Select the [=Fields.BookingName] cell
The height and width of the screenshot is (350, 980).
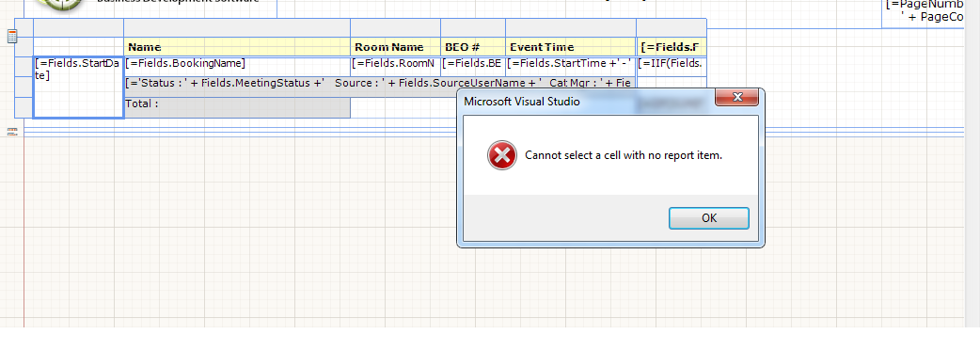click(x=237, y=66)
